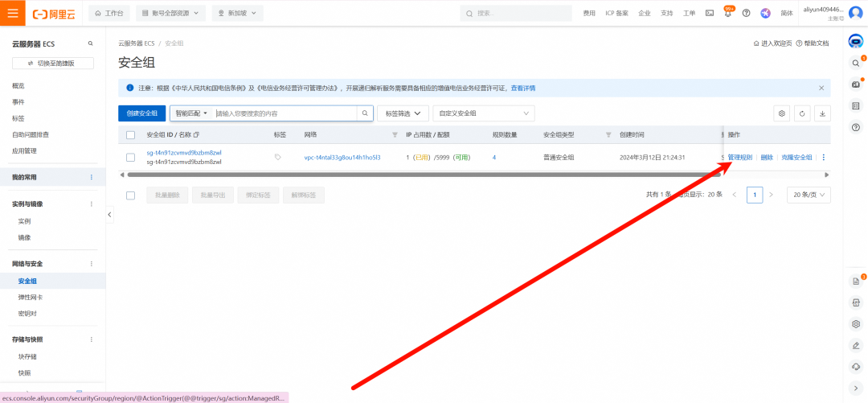This screenshot has height=403, width=868.
Task: Close the blue notice banner
Action: [821, 88]
